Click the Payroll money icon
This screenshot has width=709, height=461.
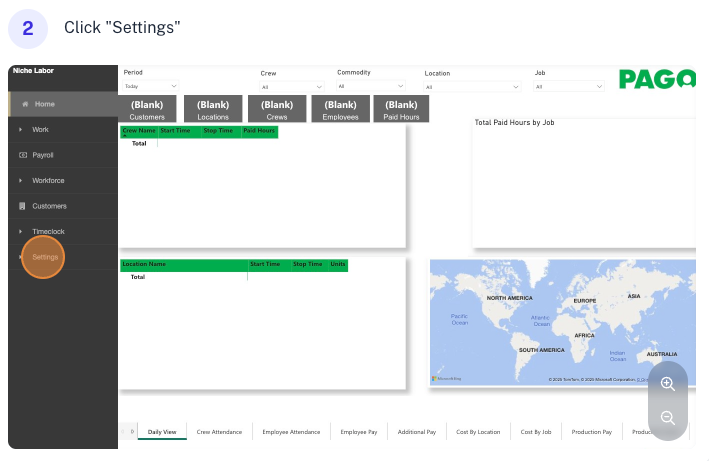(23, 155)
